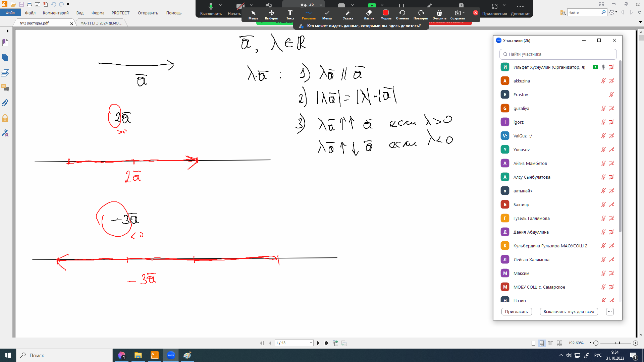Viewport: 644px width, 362px height.
Task: Click the Пригласить button
Action: [516, 311]
